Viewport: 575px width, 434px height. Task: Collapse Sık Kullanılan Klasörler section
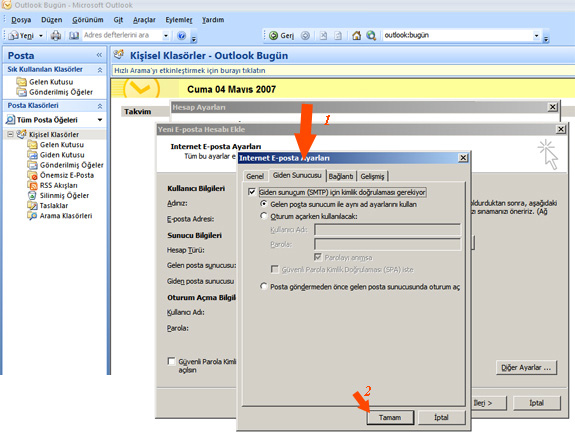100,70
